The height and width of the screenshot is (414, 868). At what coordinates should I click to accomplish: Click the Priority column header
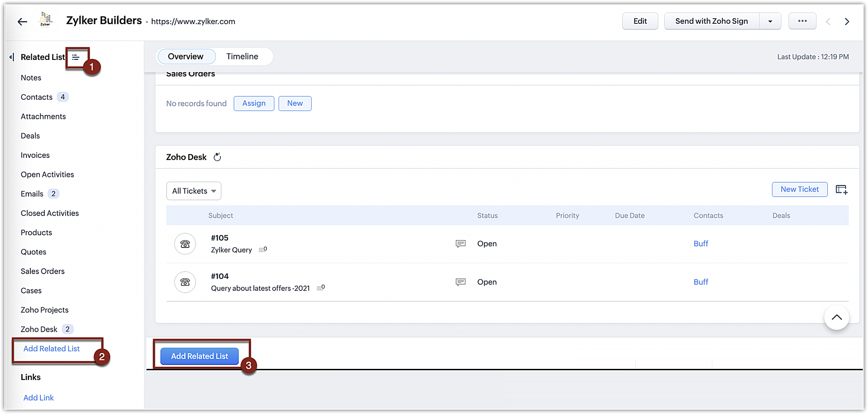(x=567, y=216)
